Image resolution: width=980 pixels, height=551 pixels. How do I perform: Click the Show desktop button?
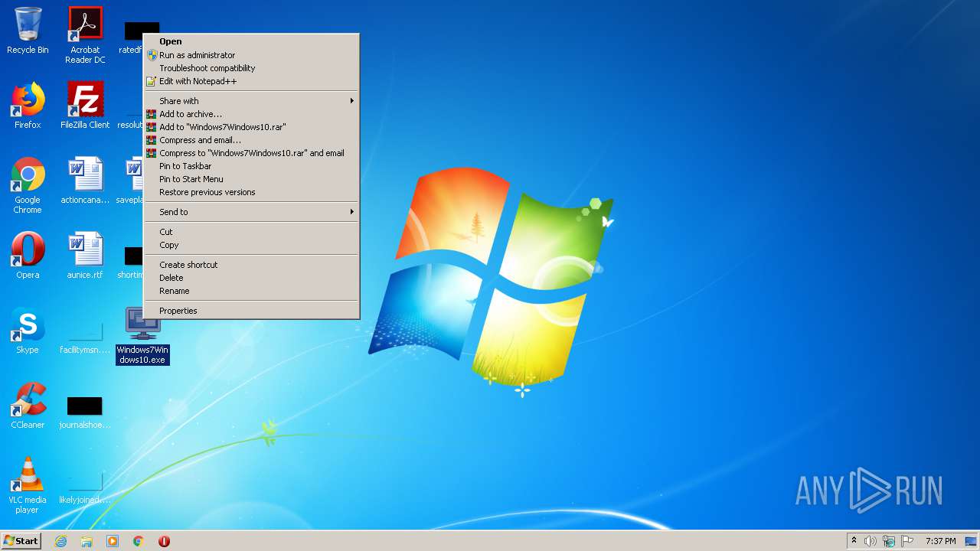(971, 541)
